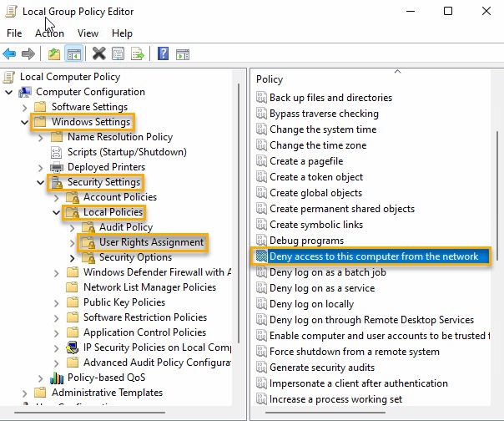This screenshot has height=421, width=504.
Task: Select Software Restriction Policies item
Action: 145,317
